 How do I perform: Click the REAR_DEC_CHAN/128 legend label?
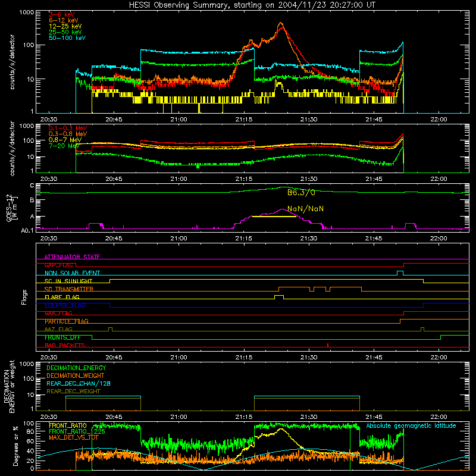click(79, 383)
